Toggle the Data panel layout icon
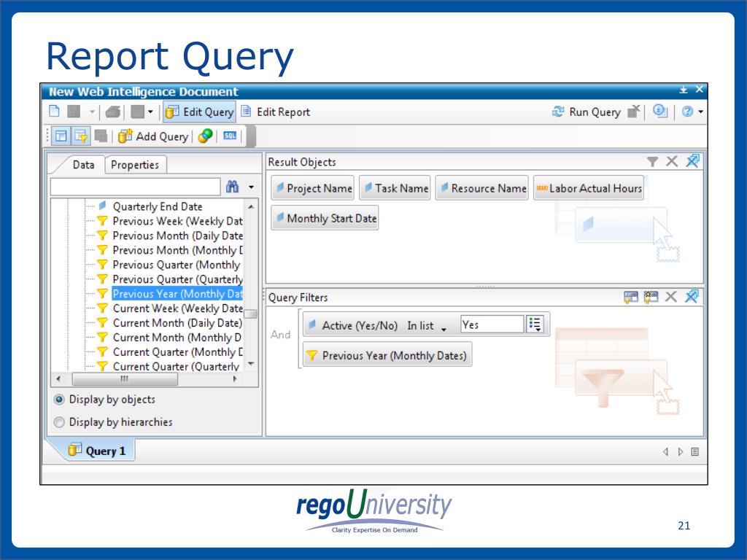Viewport: 747px width, 560px height. (61, 136)
